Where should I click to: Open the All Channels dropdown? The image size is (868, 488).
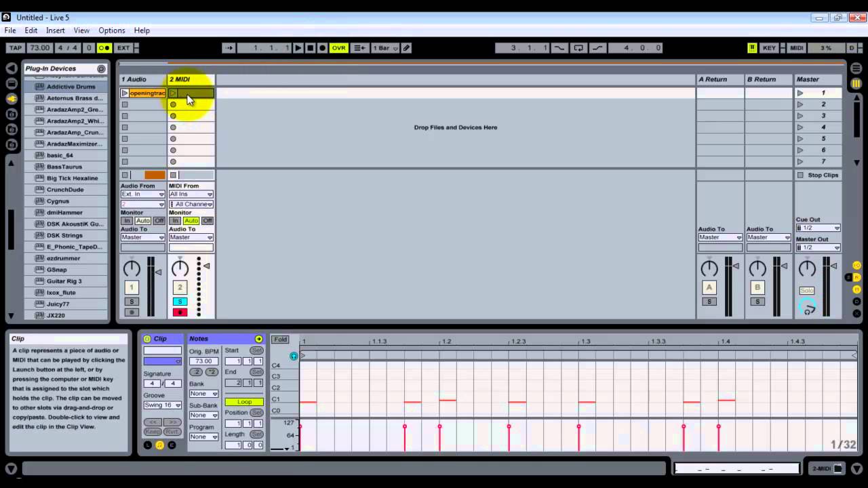191,204
